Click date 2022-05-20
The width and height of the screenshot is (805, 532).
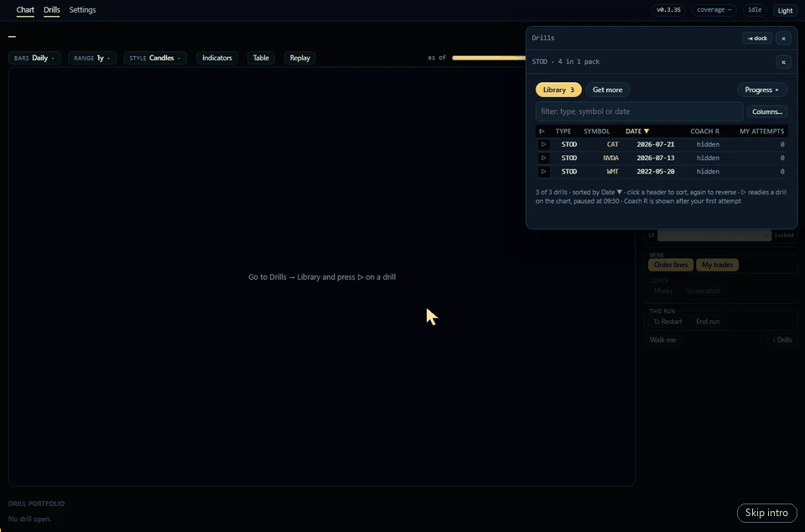656,172
